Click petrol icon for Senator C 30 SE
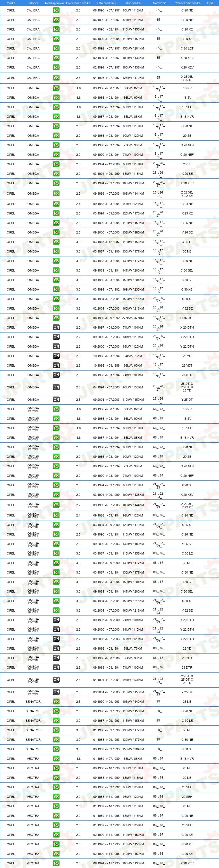The image size is (219, 868). click(x=56, y=749)
